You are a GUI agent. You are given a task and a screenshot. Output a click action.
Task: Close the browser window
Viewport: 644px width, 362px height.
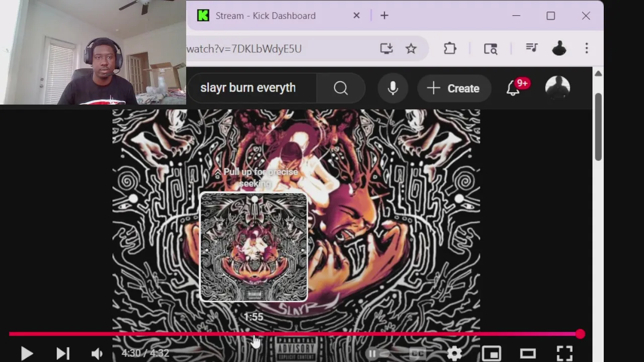coord(586,16)
